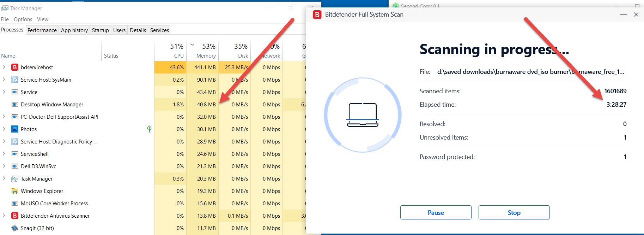Click the MoUSO Core Worker Process icon
This screenshot has width=644, height=235.
coord(15,203)
